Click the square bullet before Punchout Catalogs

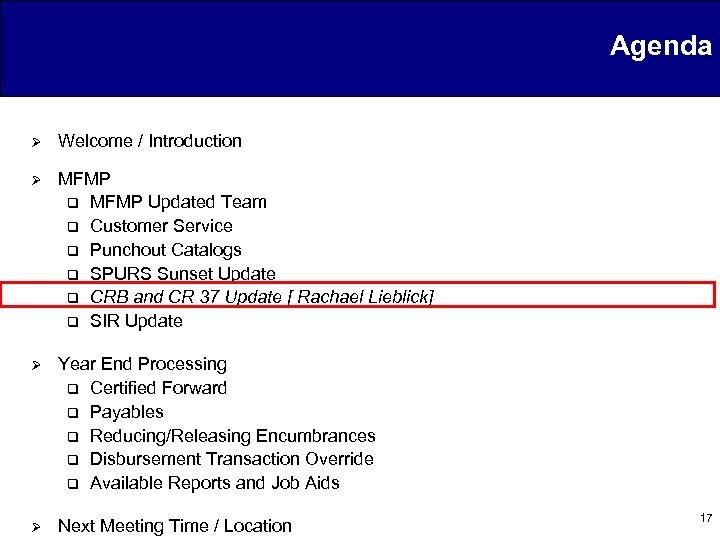click(x=73, y=251)
